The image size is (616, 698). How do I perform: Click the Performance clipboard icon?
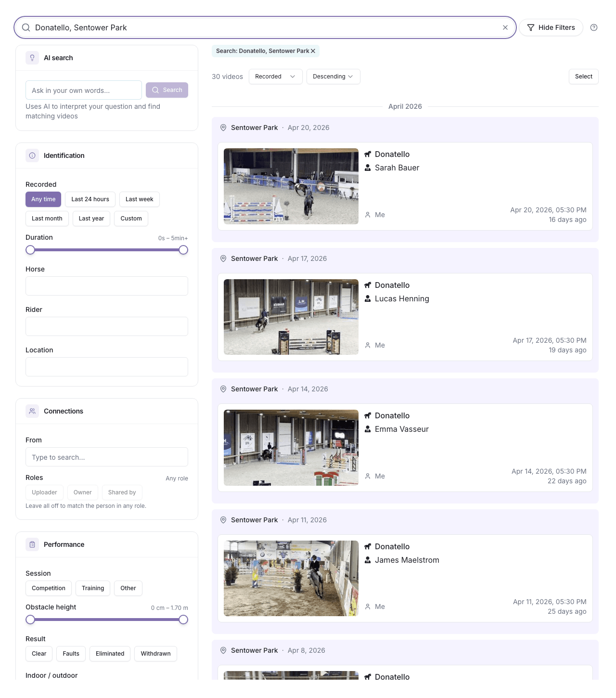pos(32,544)
